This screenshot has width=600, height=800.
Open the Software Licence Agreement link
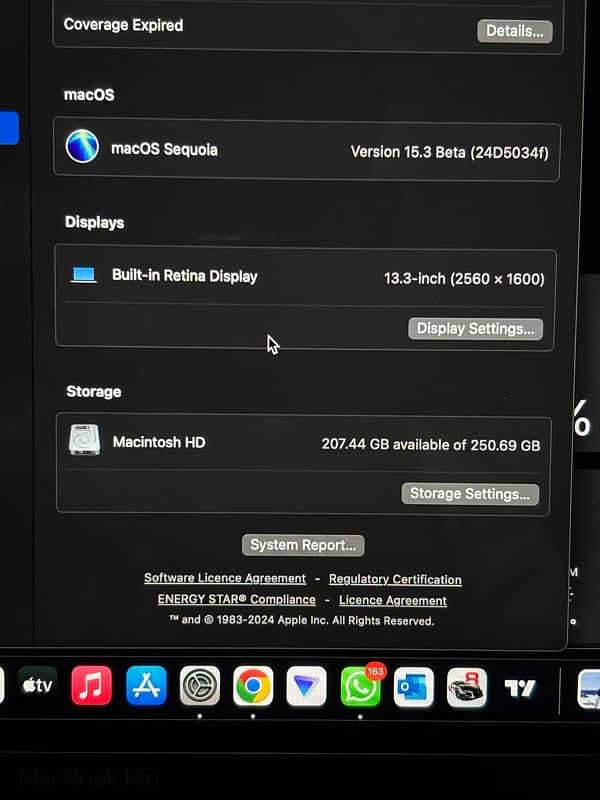coord(225,578)
